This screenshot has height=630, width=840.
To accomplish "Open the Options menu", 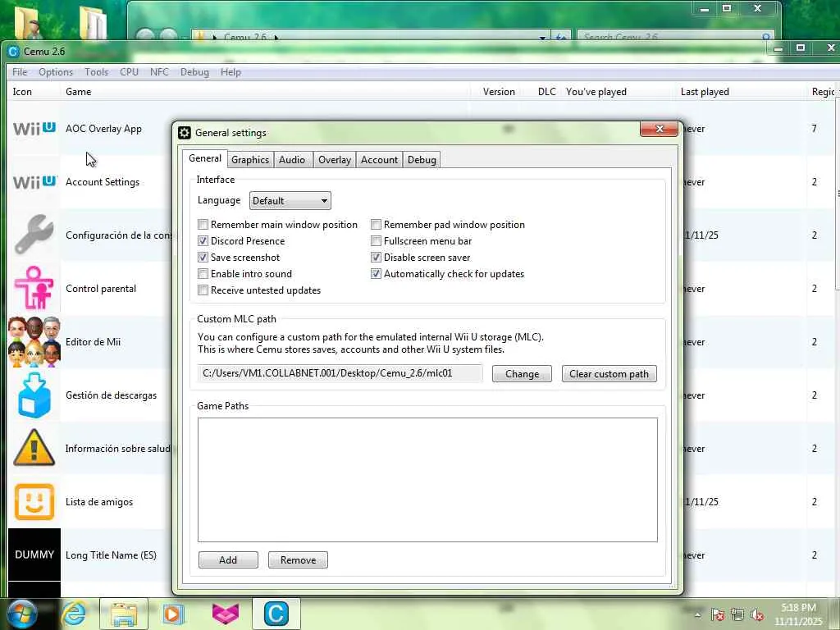I will (x=56, y=72).
